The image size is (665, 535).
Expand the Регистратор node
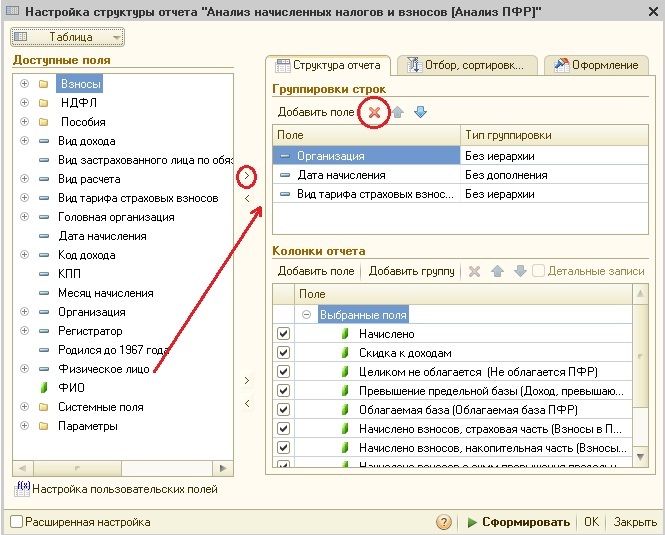pyautogui.click(x=24, y=331)
